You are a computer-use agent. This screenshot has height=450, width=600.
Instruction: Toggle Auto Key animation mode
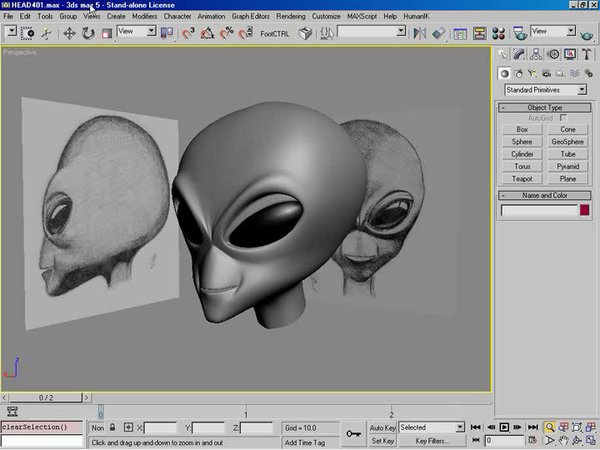[383, 427]
